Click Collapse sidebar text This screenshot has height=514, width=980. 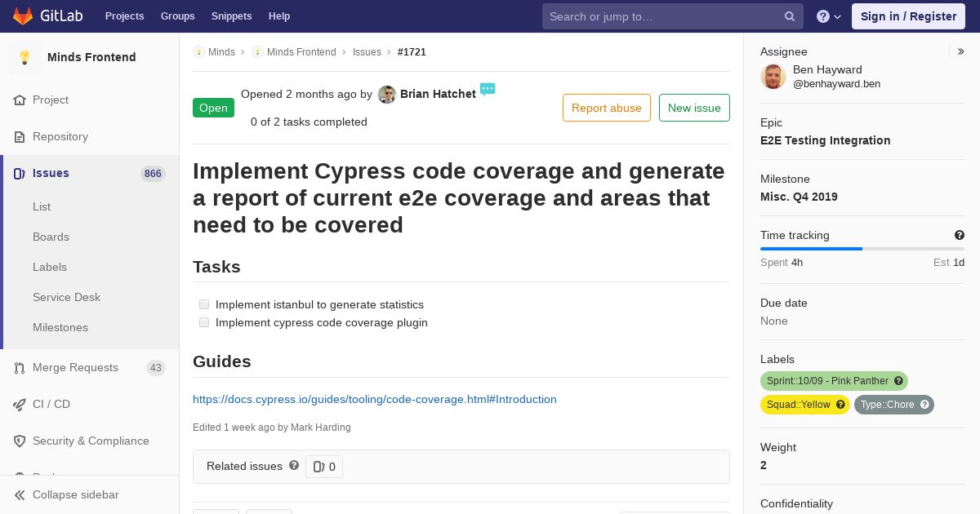76,494
